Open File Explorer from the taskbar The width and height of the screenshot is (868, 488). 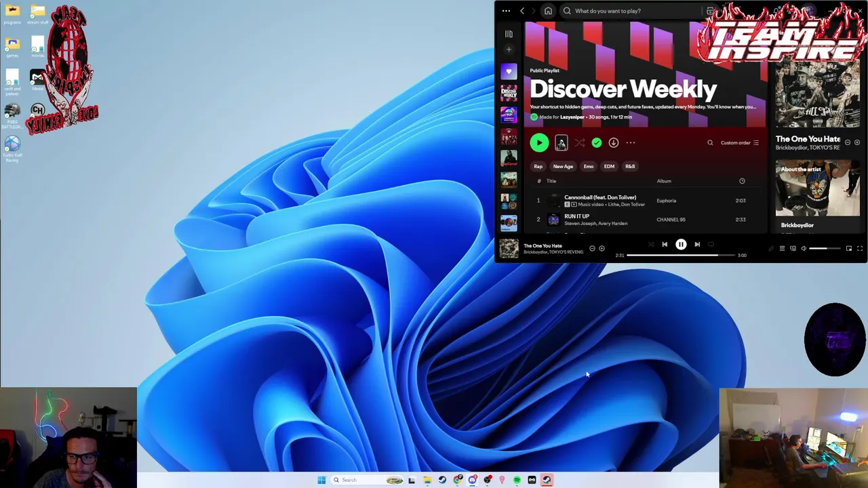click(x=427, y=480)
